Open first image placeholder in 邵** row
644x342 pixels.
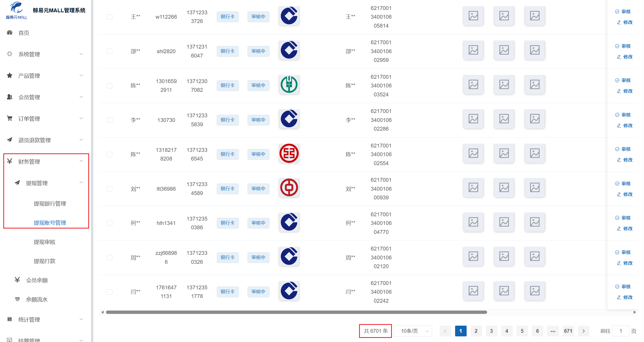click(x=473, y=50)
